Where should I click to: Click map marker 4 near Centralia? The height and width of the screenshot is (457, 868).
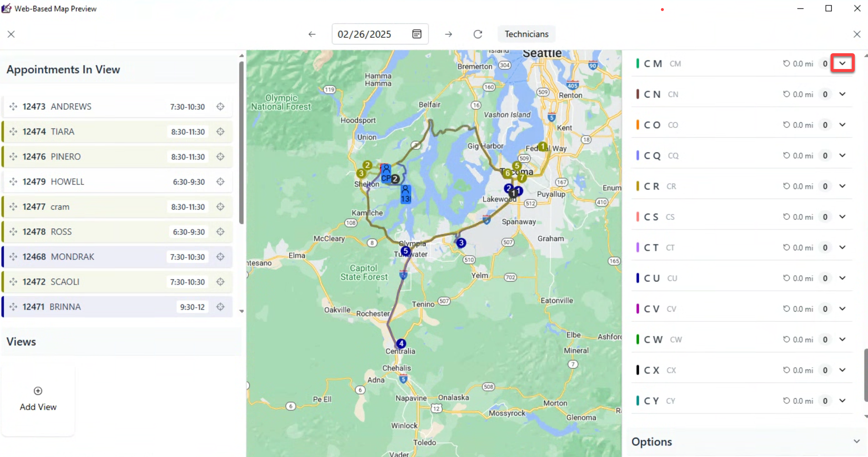coord(401,344)
